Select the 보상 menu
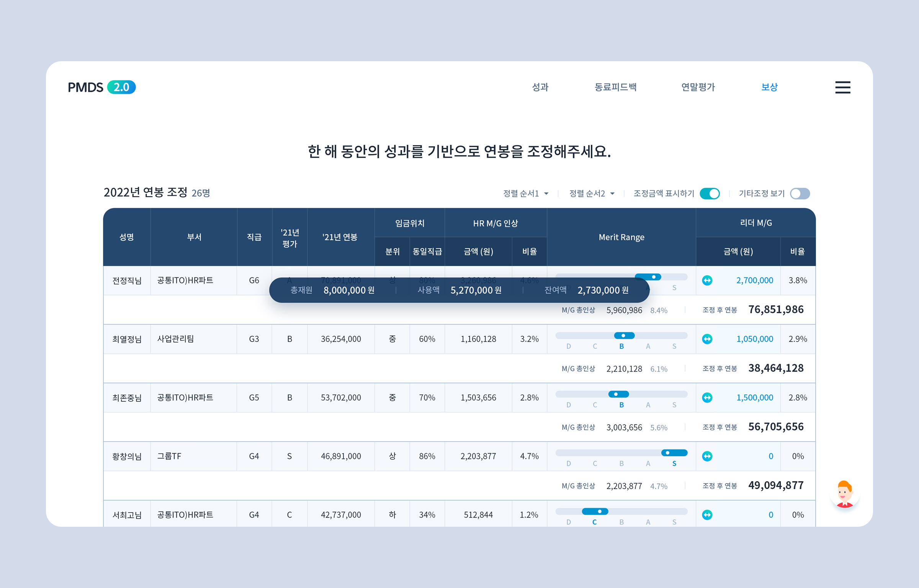Viewport: 919px width, 588px height. pyautogui.click(x=769, y=87)
